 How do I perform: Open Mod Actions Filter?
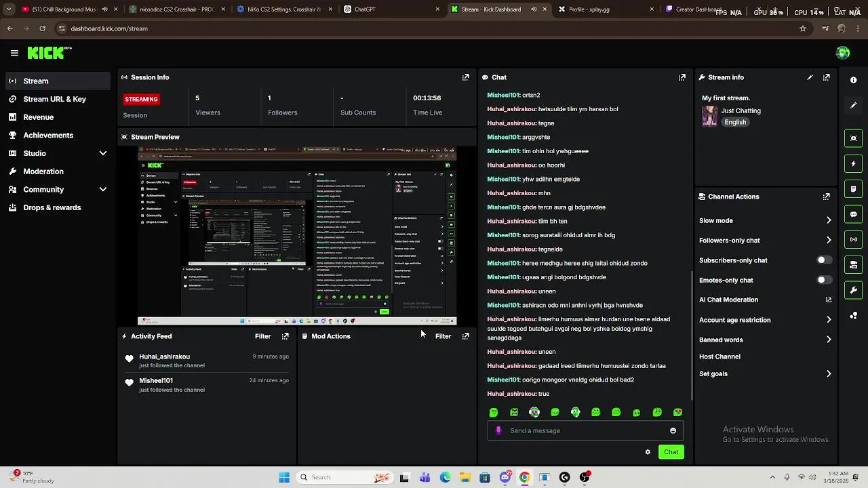[x=443, y=336]
